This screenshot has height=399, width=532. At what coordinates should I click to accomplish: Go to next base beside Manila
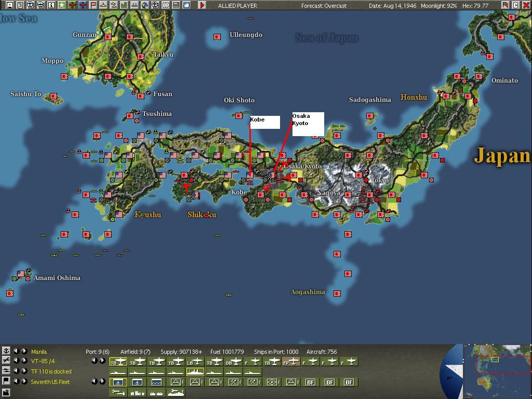(24, 351)
